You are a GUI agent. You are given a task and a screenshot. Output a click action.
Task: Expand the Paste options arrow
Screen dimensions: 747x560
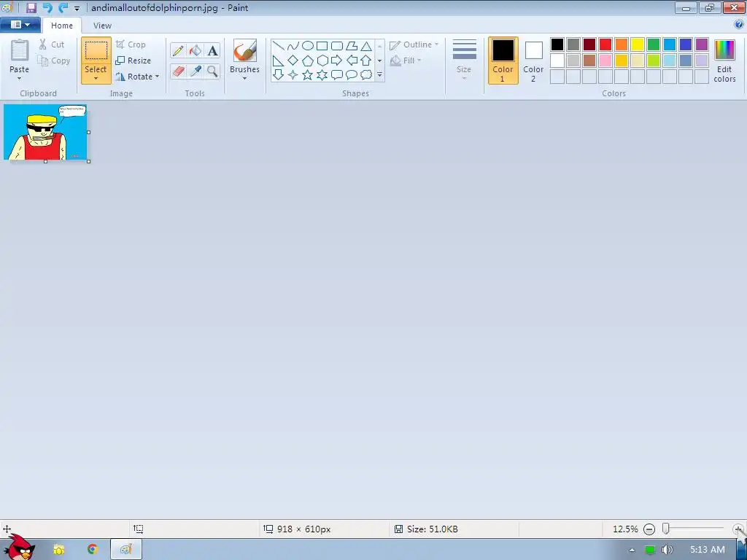(x=20, y=79)
